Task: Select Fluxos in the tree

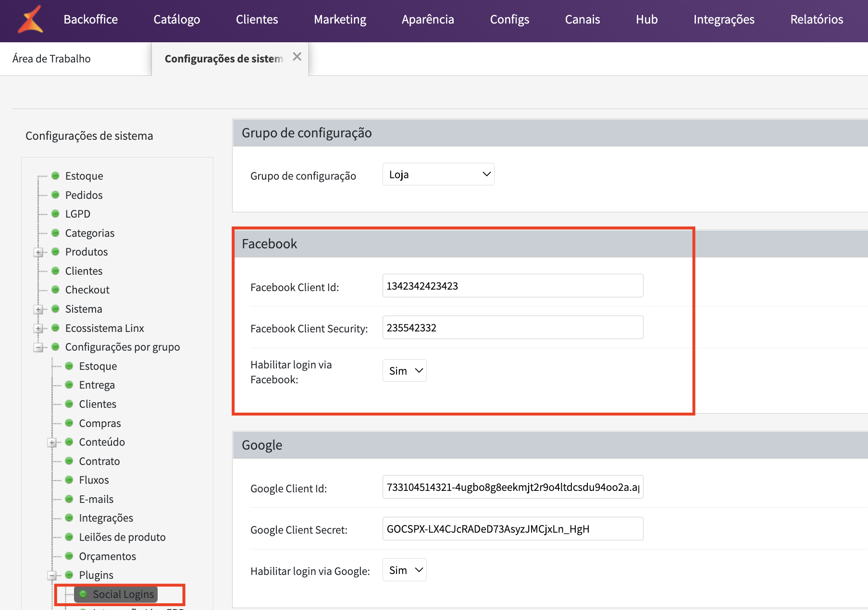Action: (94, 480)
